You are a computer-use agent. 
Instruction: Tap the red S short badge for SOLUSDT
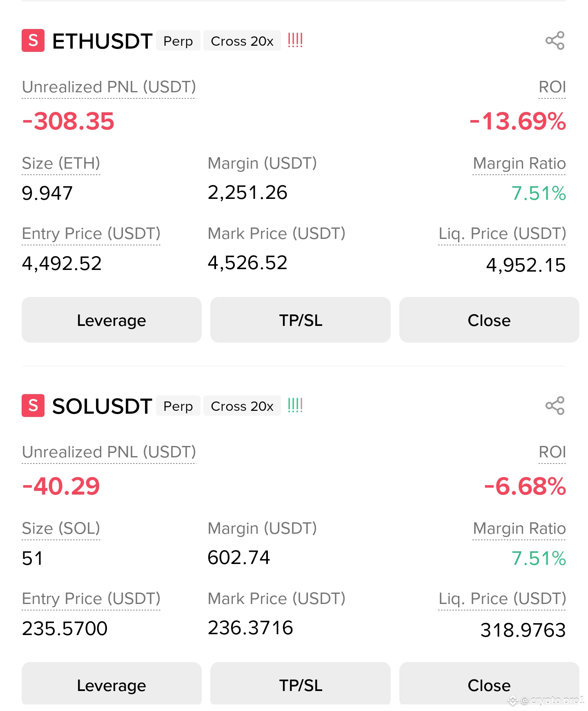click(x=33, y=406)
